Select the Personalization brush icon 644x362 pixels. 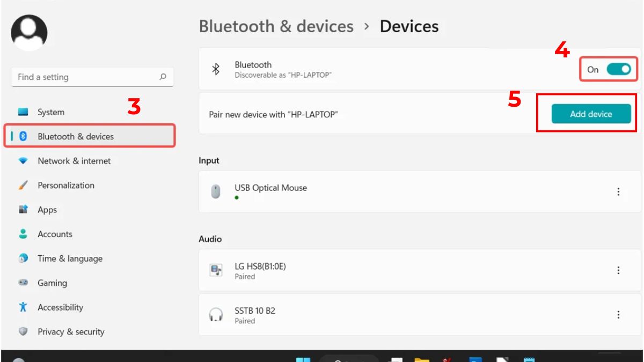tap(23, 185)
